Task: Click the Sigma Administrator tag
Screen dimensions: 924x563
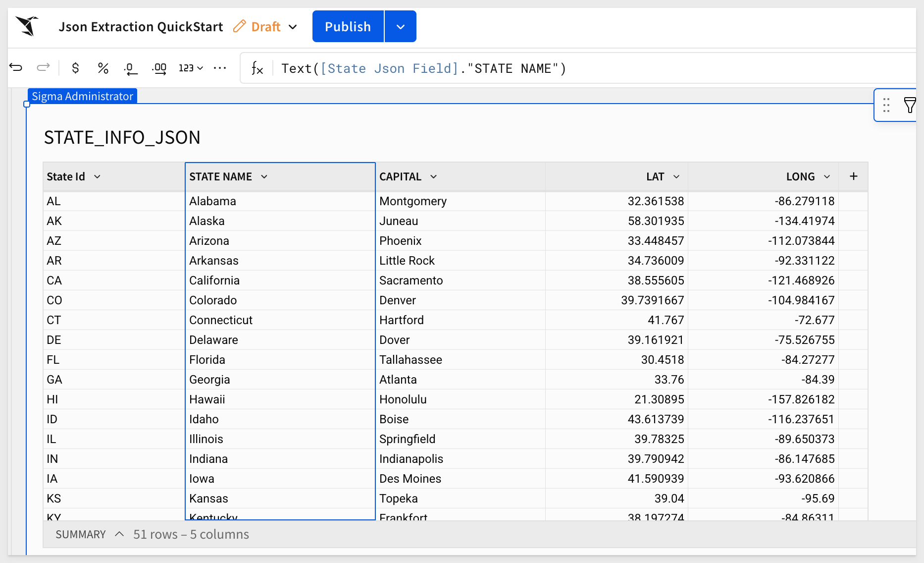Action: [82, 96]
